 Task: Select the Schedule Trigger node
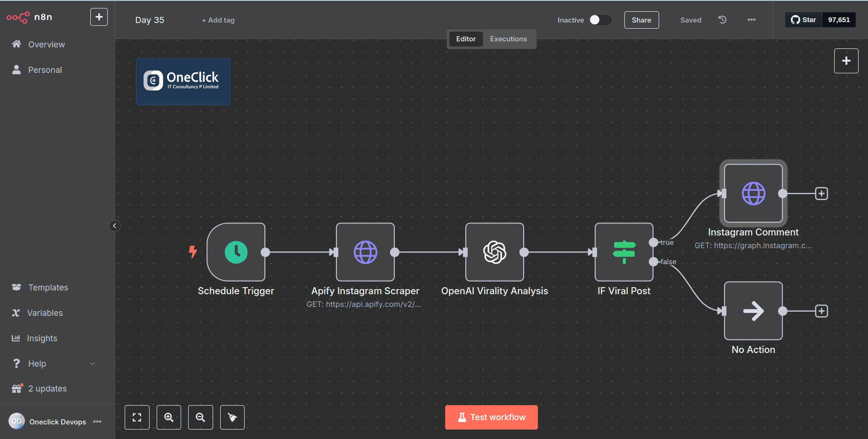236,252
